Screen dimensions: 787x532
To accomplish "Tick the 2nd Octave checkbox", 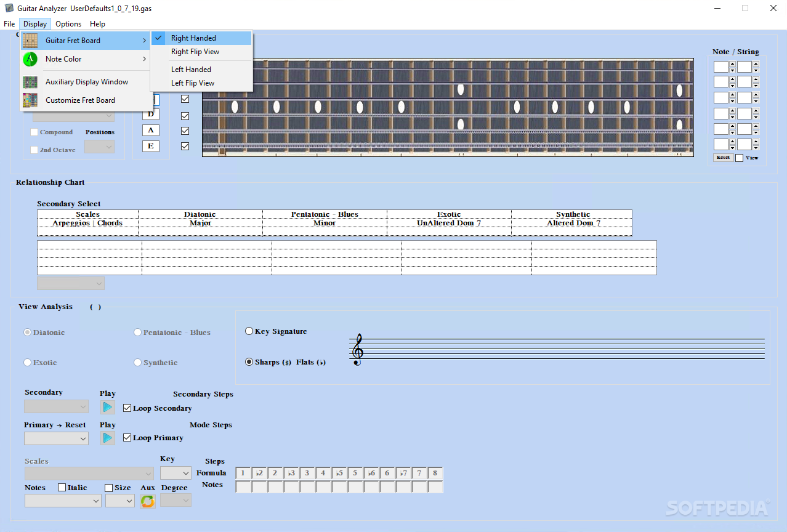I will (34, 150).
